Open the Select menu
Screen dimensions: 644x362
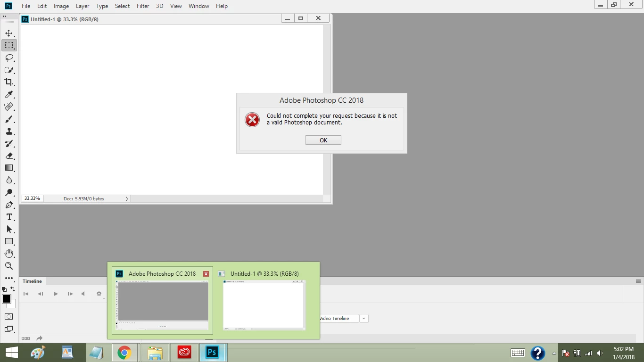pyautogui.click(x=122, y=6)
